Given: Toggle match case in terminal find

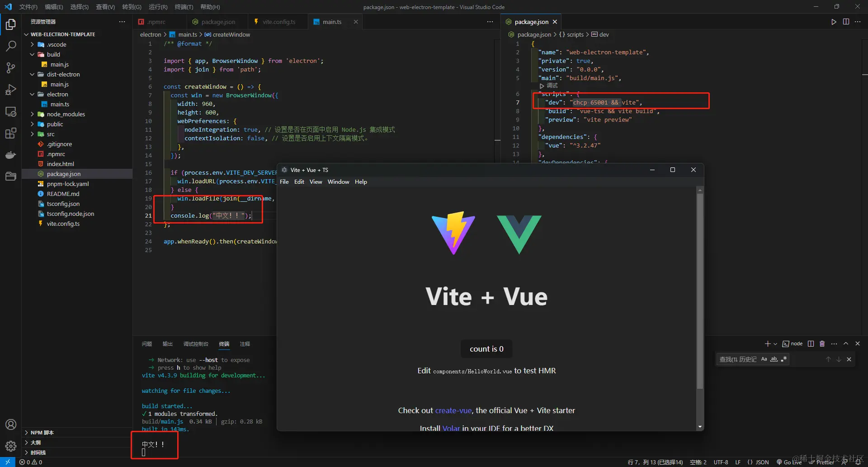Looking at the screenshot, I should 764,359.
